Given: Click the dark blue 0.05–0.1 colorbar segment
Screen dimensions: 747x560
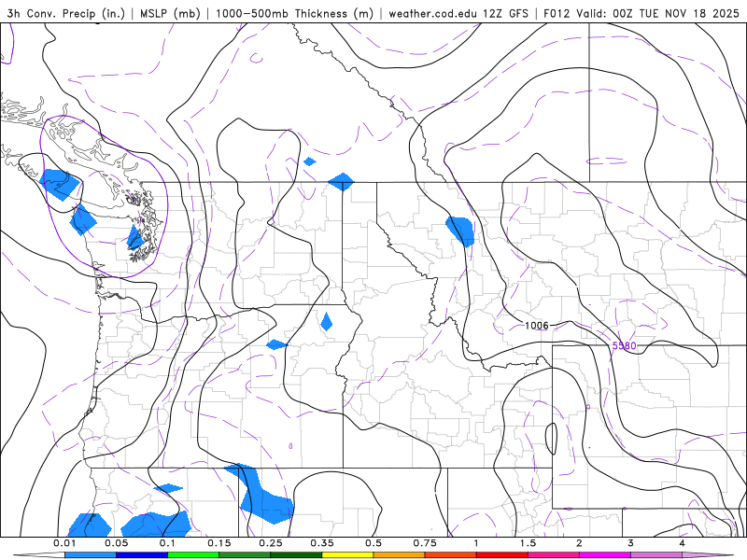Looking at the screenshot, I should 142,555.
